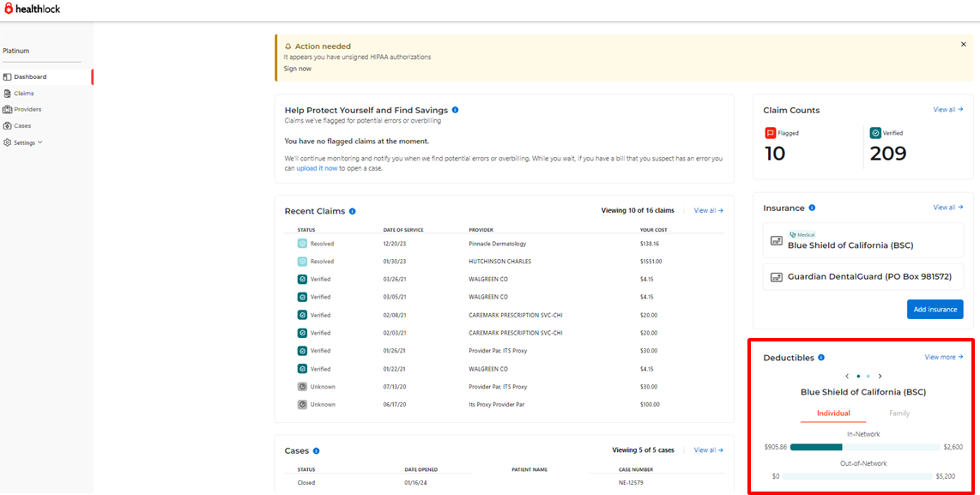
Task: Open info icon beside Help Protect Yourself
Action: [x=455, y=110]
